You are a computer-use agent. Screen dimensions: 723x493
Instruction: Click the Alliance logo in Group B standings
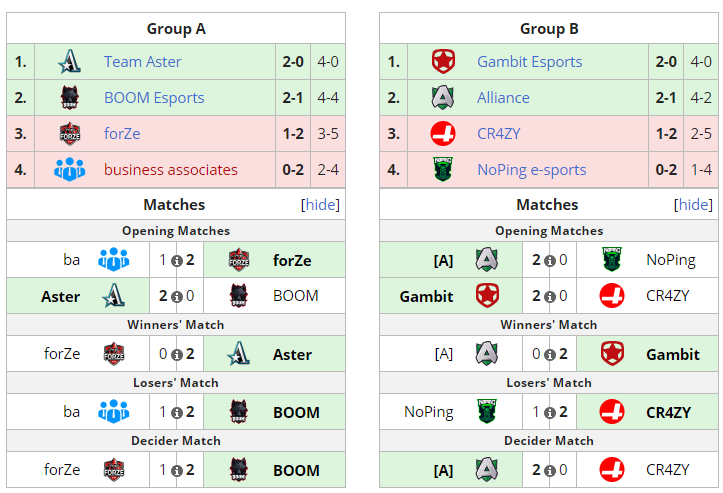pos(442,98)
